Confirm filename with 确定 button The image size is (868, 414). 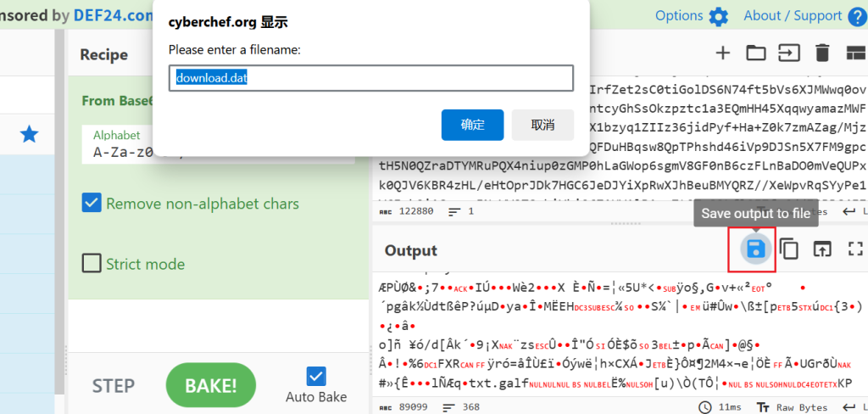472,125
